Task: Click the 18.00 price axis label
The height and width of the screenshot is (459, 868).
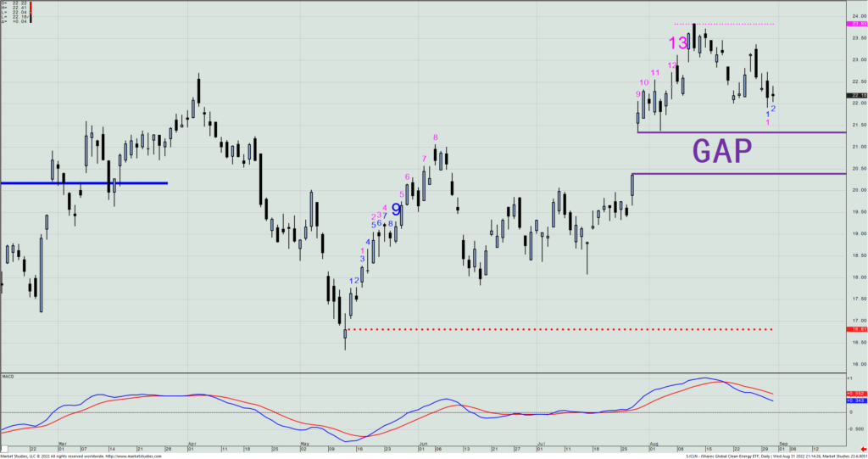Action: point(860,277)
